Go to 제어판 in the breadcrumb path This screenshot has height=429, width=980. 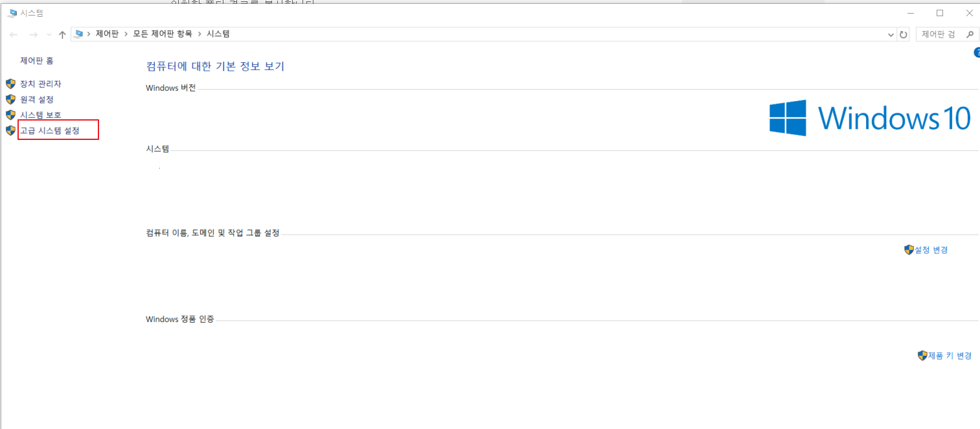[107, 34]
